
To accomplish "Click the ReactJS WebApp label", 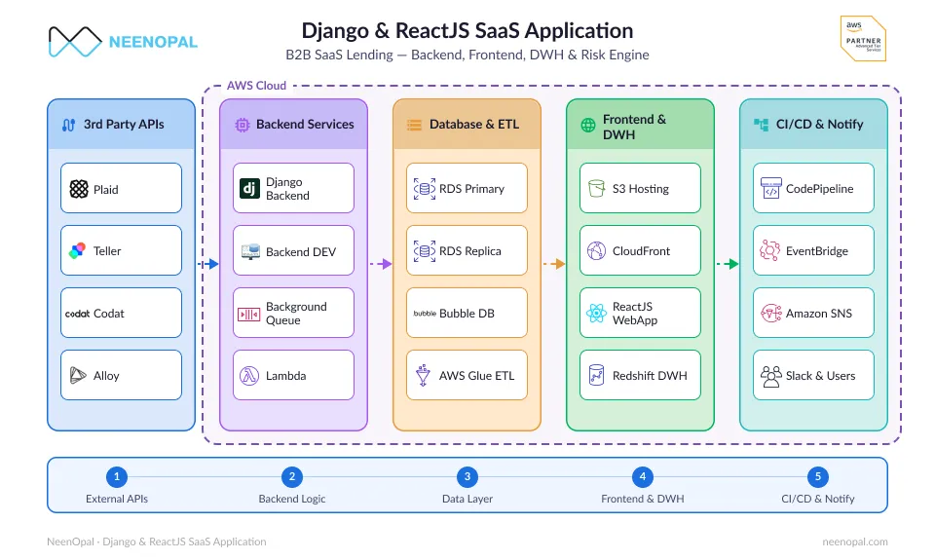I will pos(634,313).
